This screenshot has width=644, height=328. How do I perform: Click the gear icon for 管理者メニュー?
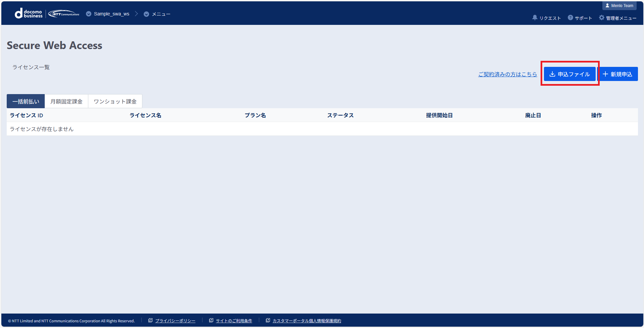click(602, 17)
